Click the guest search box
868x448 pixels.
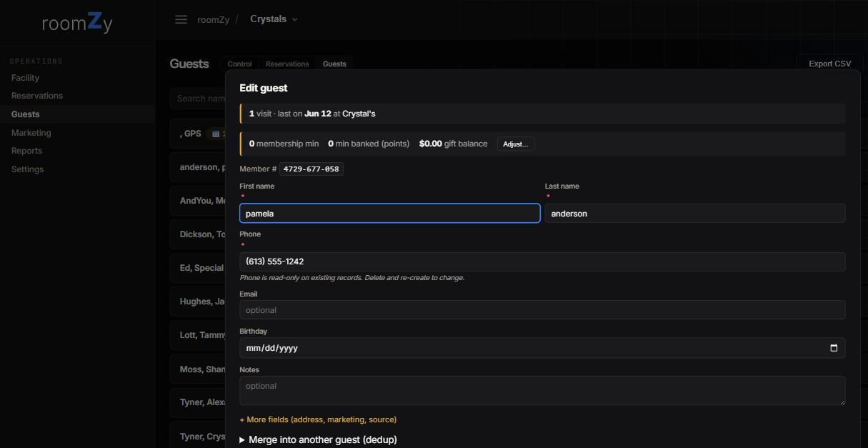(198, 99)
